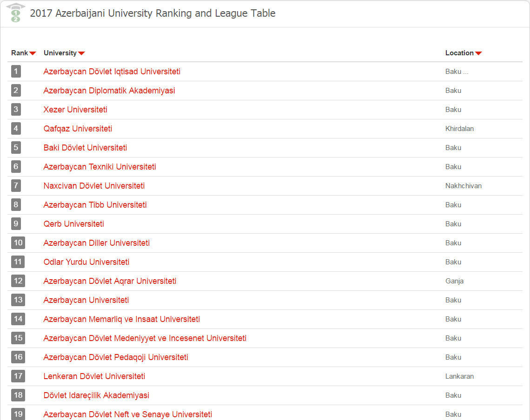The height and width of the screenshot is (420, 530).
Task: Click the page title heading text
Action: point(152,13)
